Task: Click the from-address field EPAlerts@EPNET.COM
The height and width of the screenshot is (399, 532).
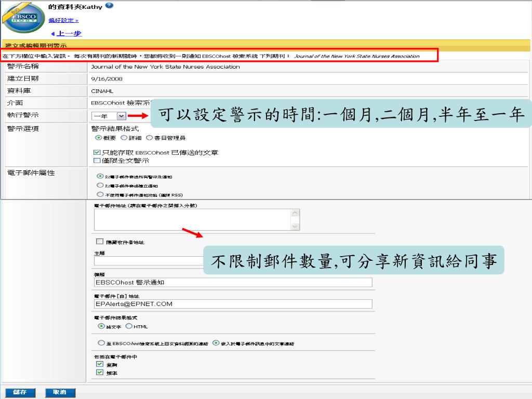Action: point(233,304)
